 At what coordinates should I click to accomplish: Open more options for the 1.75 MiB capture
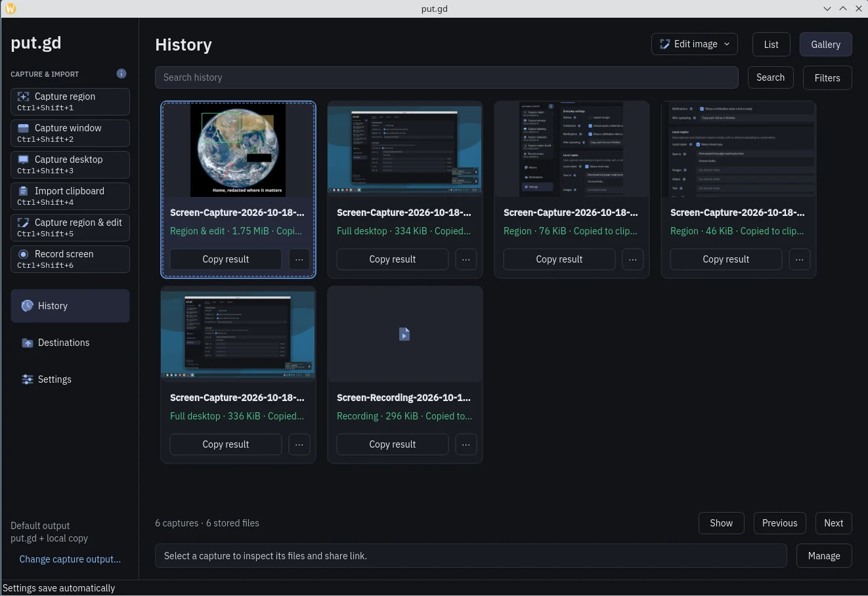tap(299, 259)
